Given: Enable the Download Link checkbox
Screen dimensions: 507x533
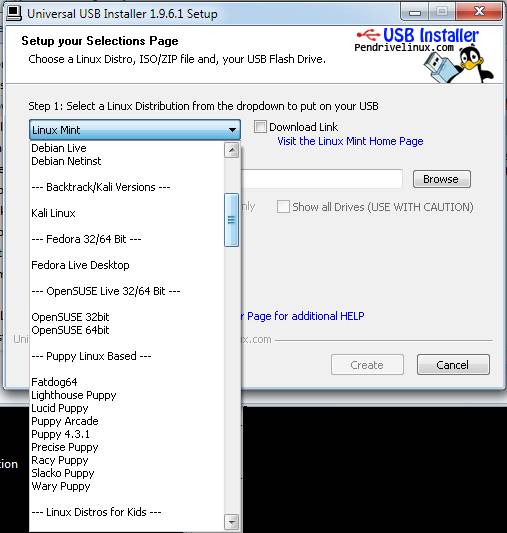Looking at the screenshot, I should coord(260,127).
